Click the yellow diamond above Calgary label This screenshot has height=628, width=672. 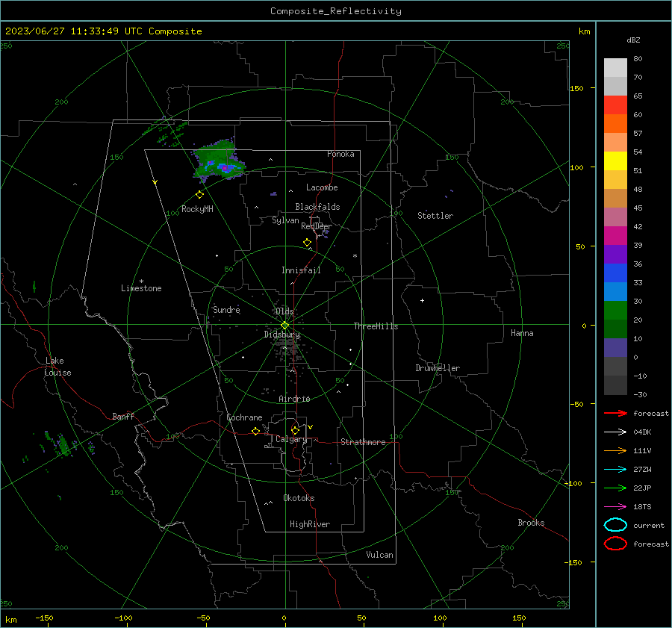295,430
